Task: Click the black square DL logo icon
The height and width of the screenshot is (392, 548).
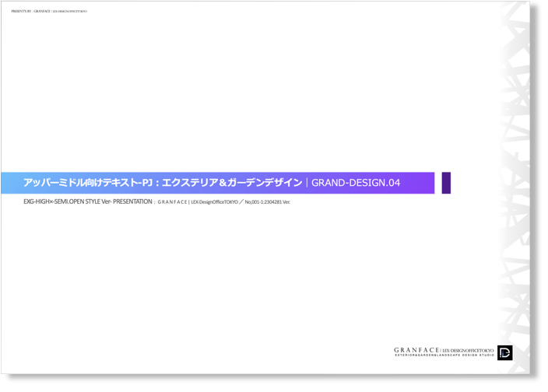Action: (504, 352)
